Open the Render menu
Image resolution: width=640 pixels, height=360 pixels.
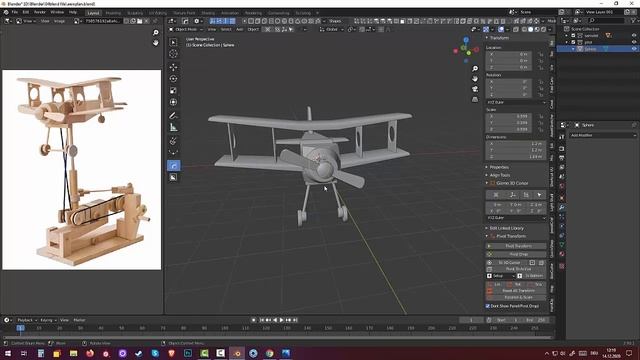(40, 12)
